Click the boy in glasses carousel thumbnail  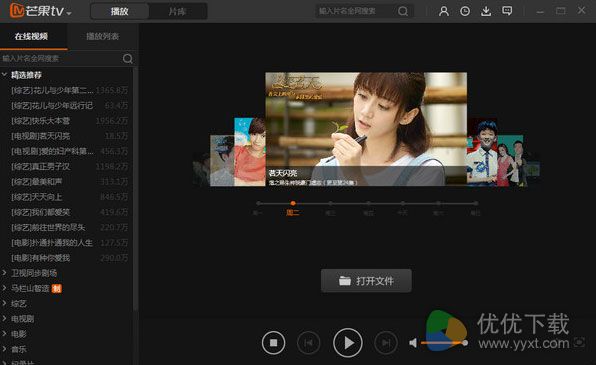tap(482, 152)
